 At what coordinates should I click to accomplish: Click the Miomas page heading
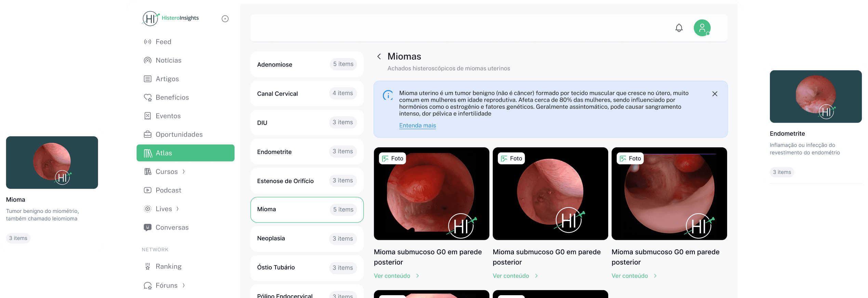click(x=404, y=56)
